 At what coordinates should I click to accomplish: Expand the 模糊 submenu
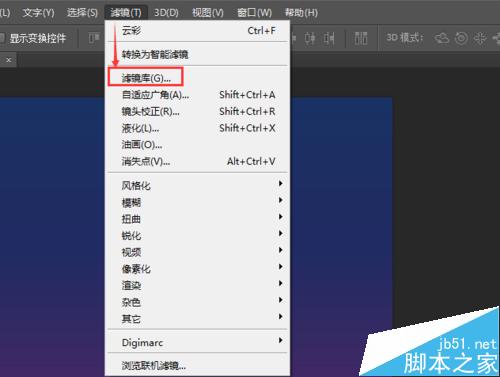tap(197, 202)
